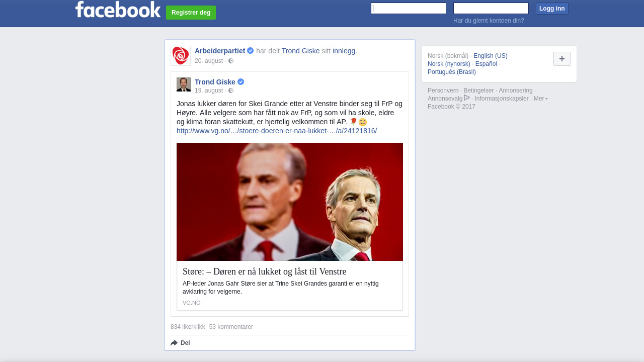Click the Logg inn button
This screenshot has height=362, width=644.
coord(552,9)
